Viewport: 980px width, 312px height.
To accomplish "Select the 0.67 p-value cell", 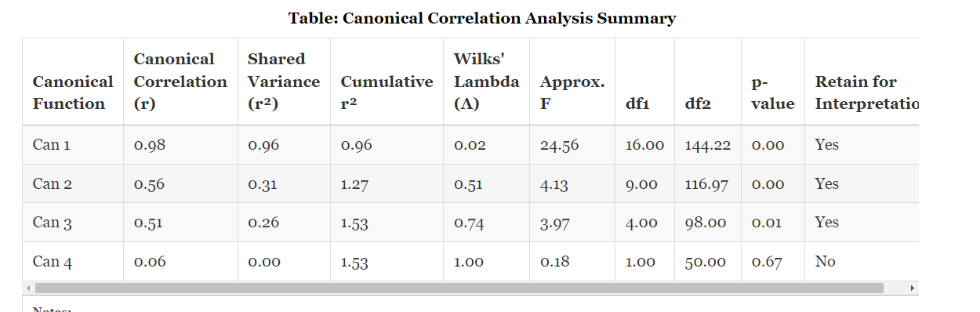I will [767, 262].
